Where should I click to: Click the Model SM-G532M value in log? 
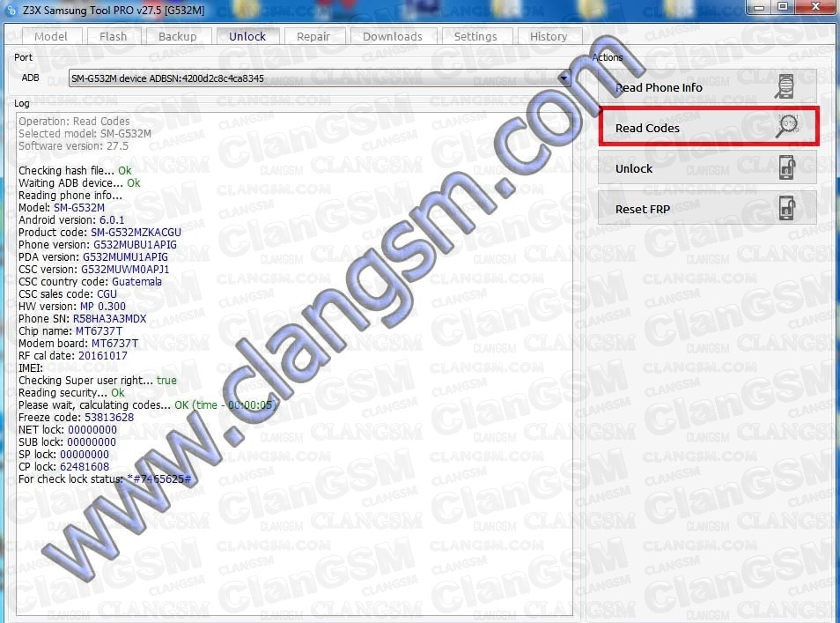[x=78, y=207]
